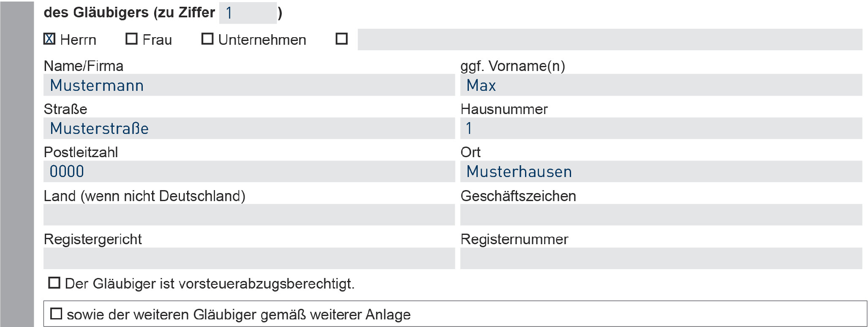
Task: Click the Postleitzahl field showing 0000
Action: (x=249, y=172)
